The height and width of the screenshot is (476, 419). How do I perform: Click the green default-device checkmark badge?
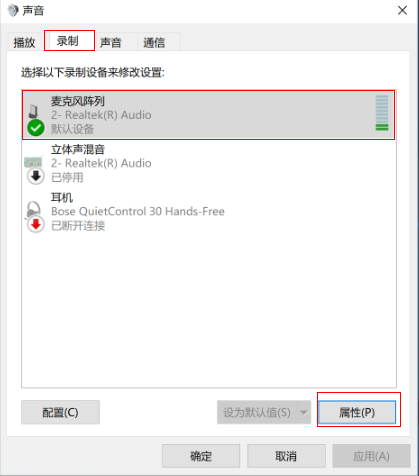36,128
